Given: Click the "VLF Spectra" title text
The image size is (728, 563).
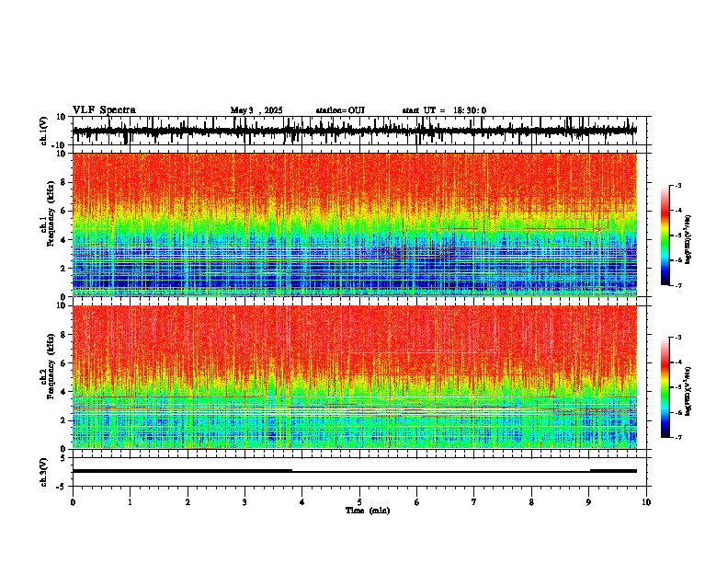Looking at the screenshot, I should (x=104, y=110).
